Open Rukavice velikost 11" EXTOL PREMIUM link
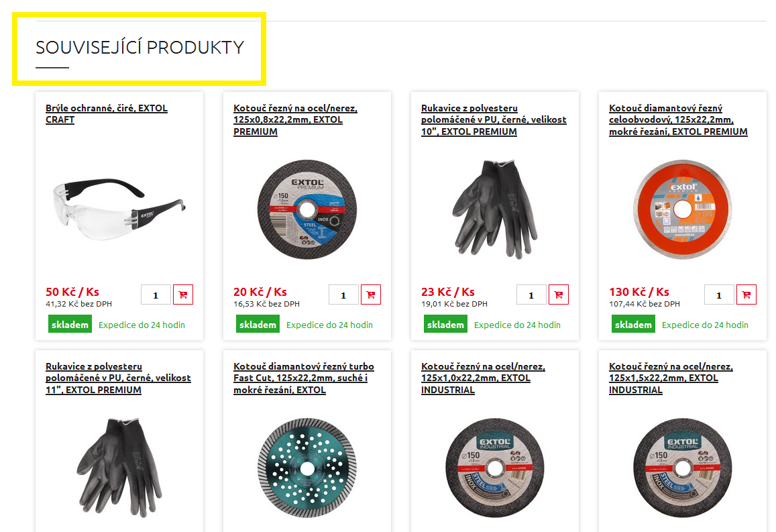This screenshot has height=532, width=776. click(x=118, y=378)
